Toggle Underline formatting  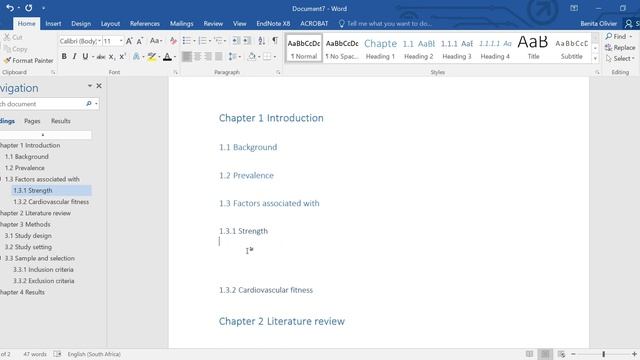point(85,57)
